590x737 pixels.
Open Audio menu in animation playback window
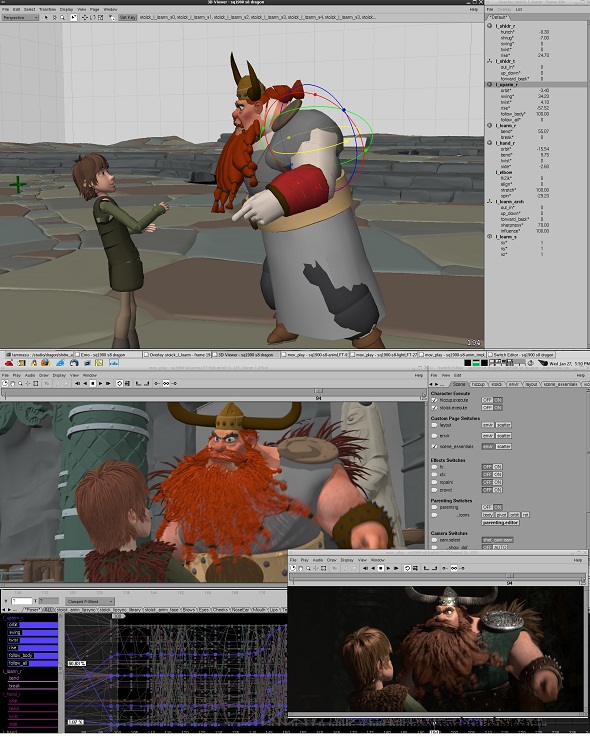[x=30, y=376]
